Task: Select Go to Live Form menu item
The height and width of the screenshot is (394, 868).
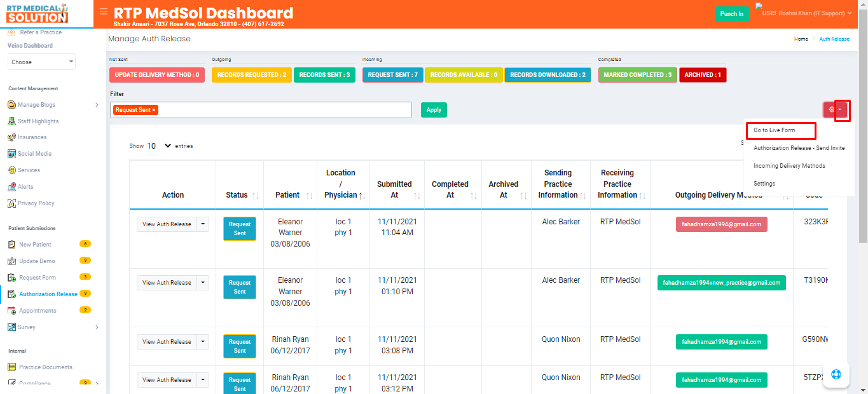Action: click(x=775, y=130)
